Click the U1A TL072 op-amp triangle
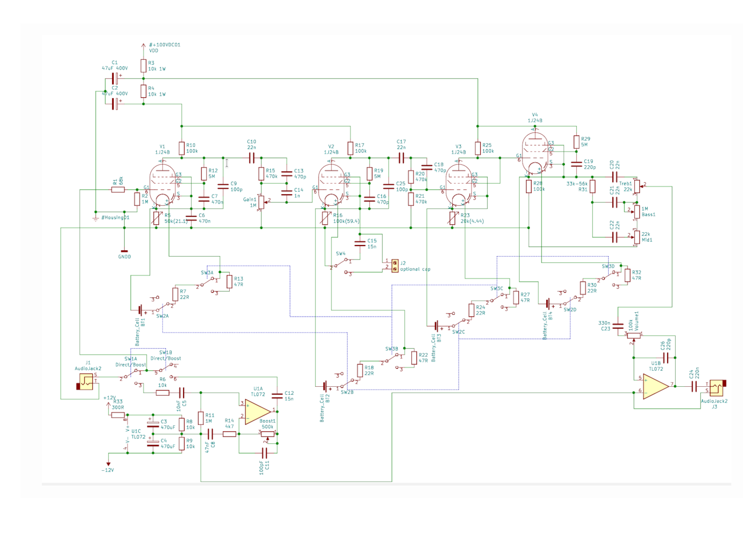 point(257,411)
